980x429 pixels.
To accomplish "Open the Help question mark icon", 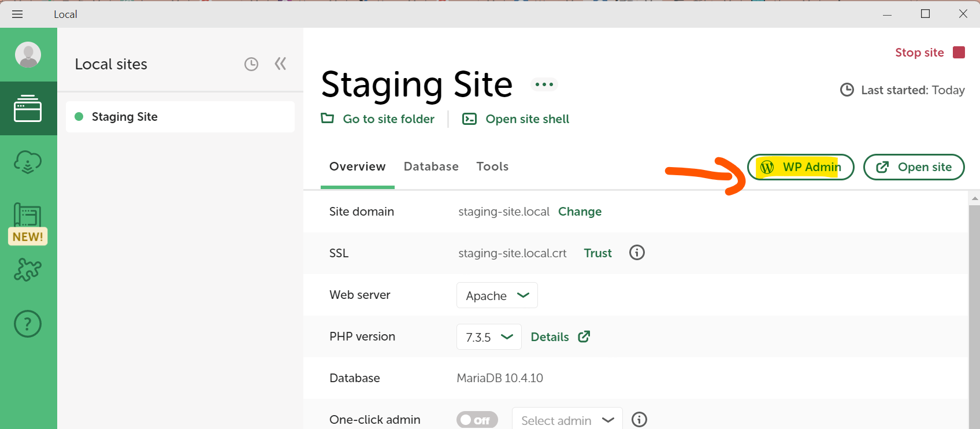I will pyautogui.click(x=28, y=324).
